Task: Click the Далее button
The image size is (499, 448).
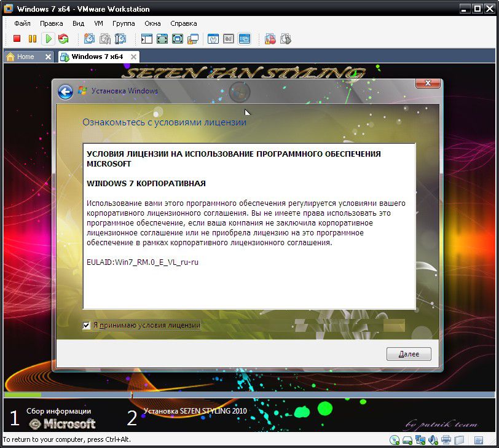Action: pos(409,354)
